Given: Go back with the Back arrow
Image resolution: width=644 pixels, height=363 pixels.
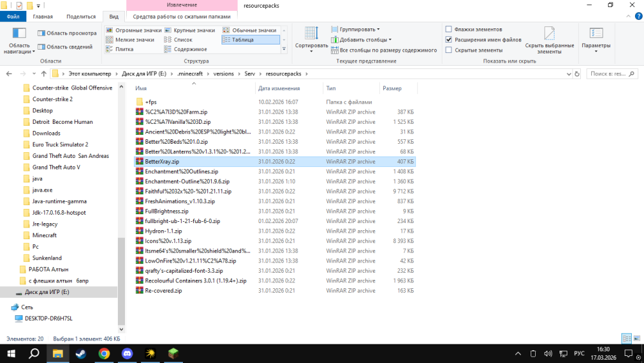Looking at the screenshot, I should [x=9, y=74].
